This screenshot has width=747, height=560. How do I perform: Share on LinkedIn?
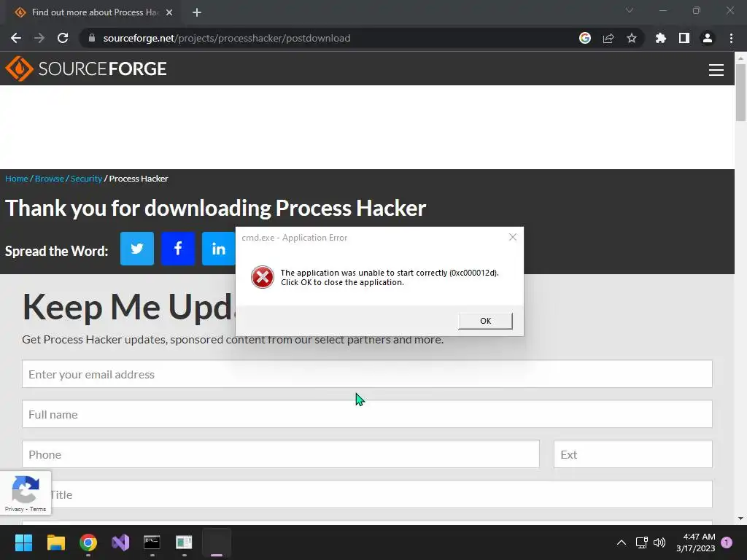click(219, 249)
